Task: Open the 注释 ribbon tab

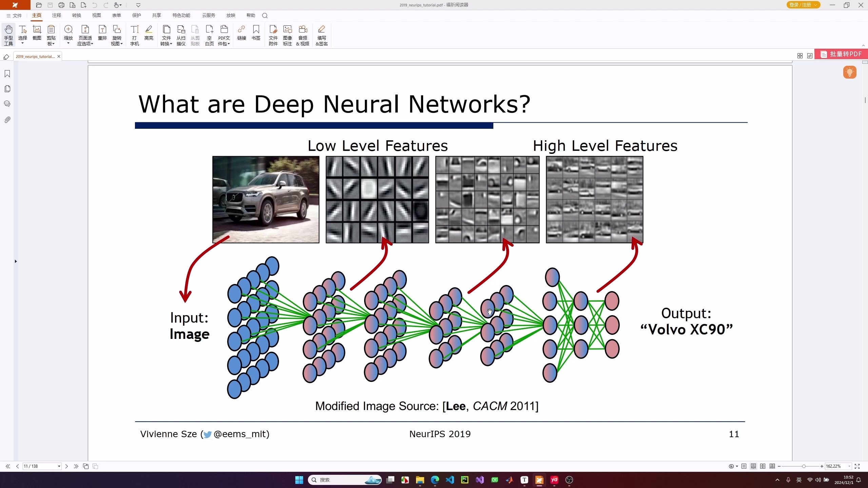Action: point(57,15)
